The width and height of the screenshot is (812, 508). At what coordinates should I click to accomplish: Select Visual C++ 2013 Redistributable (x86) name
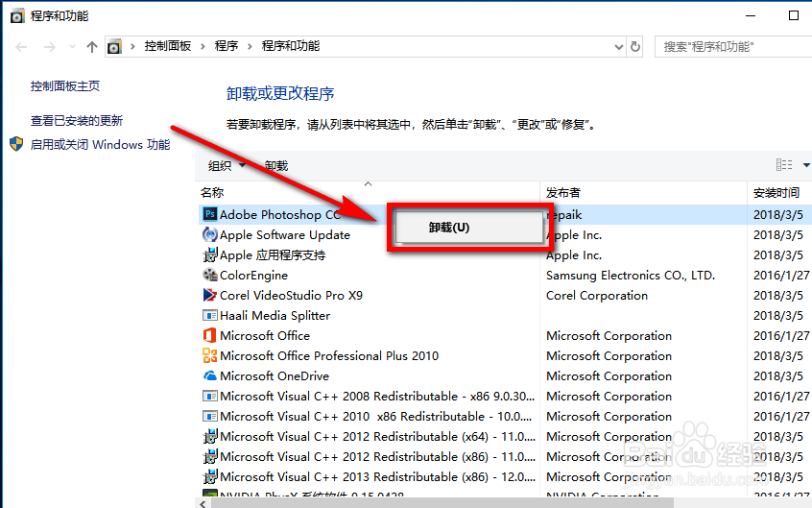point(377,476)
